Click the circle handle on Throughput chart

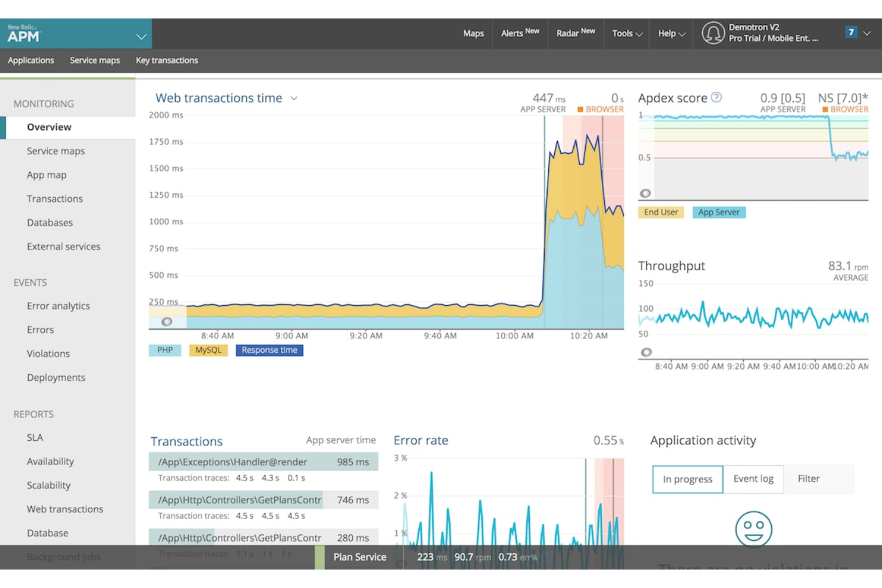tap(647, 352)
